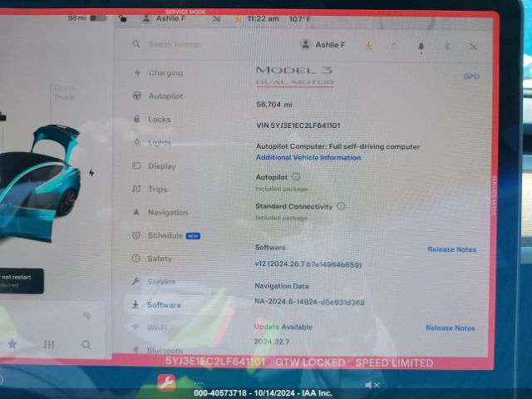The image size is (532, 399).
Task: Tap the software version v12 (2024.26.7) text
Action: (x=308, y=264)
